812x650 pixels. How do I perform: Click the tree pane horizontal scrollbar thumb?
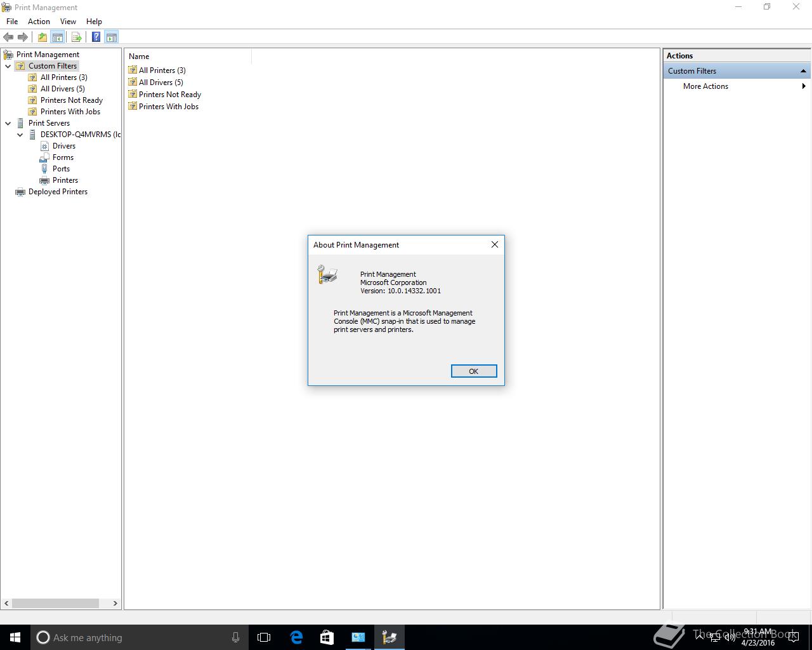55,603
